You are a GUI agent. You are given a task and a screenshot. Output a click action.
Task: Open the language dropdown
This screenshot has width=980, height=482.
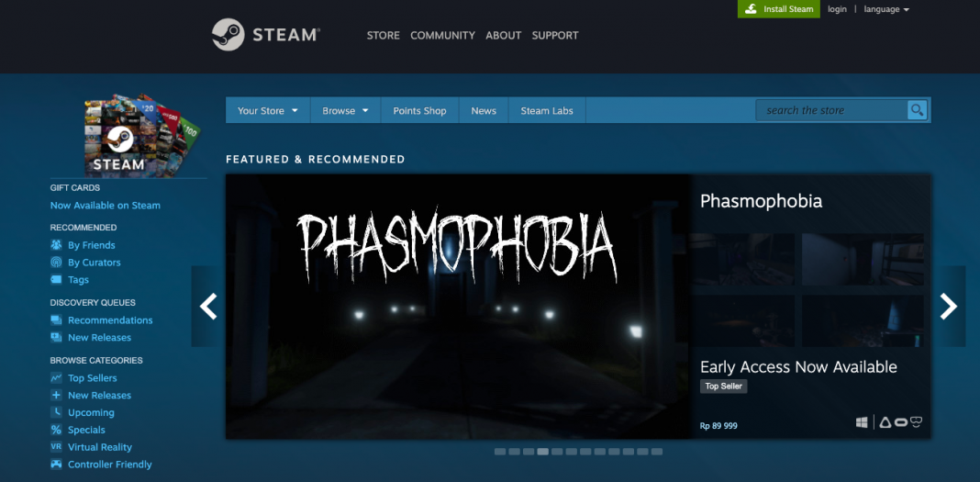coord(886,9)
